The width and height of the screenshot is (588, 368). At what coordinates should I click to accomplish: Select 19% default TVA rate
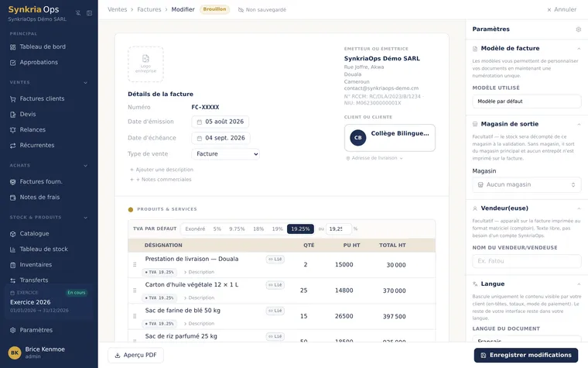[278, 229]
